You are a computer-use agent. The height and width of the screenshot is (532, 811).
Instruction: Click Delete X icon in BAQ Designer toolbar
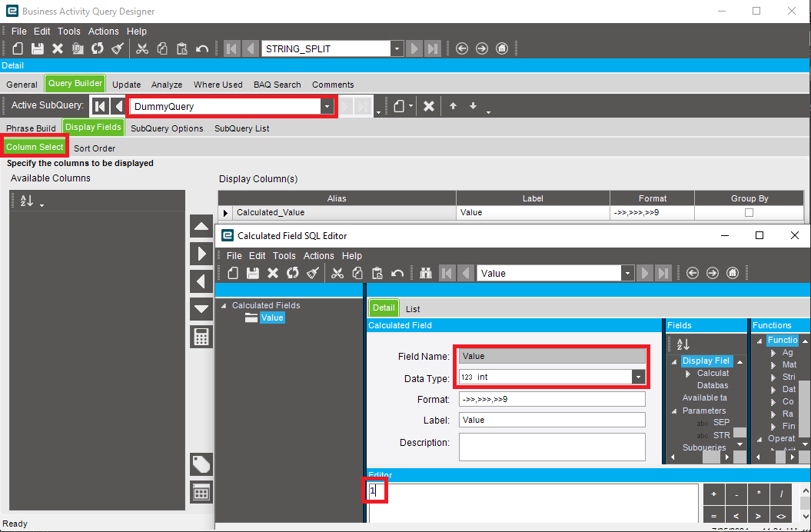coord(58,48)
